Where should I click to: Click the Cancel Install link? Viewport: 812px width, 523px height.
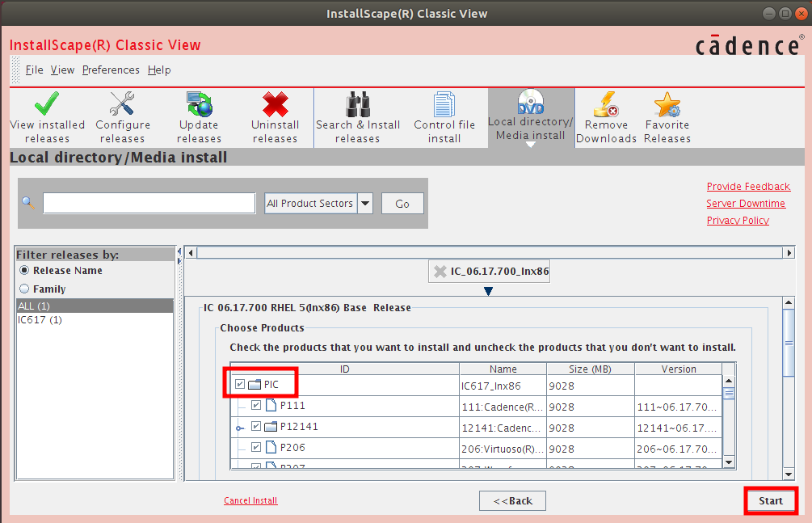pos(250,500)
